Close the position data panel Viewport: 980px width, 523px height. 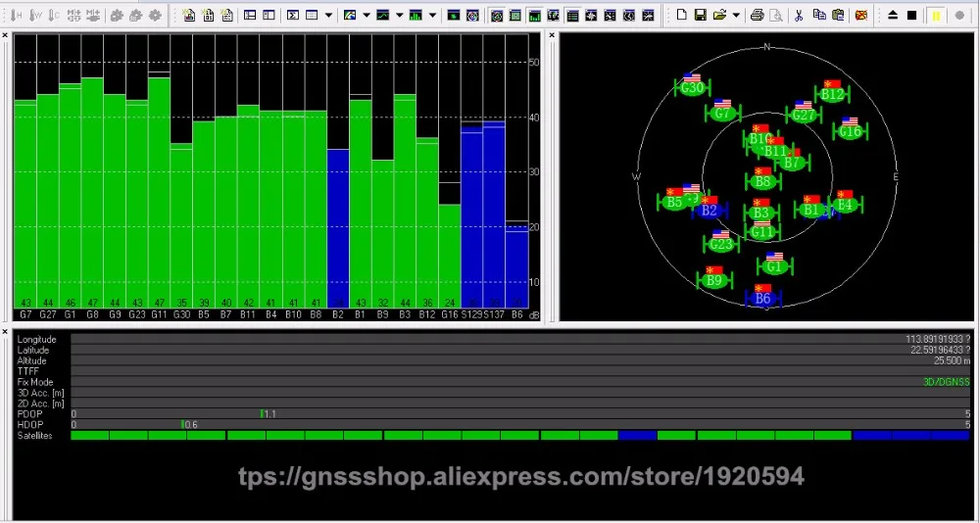tap(5, 331)
